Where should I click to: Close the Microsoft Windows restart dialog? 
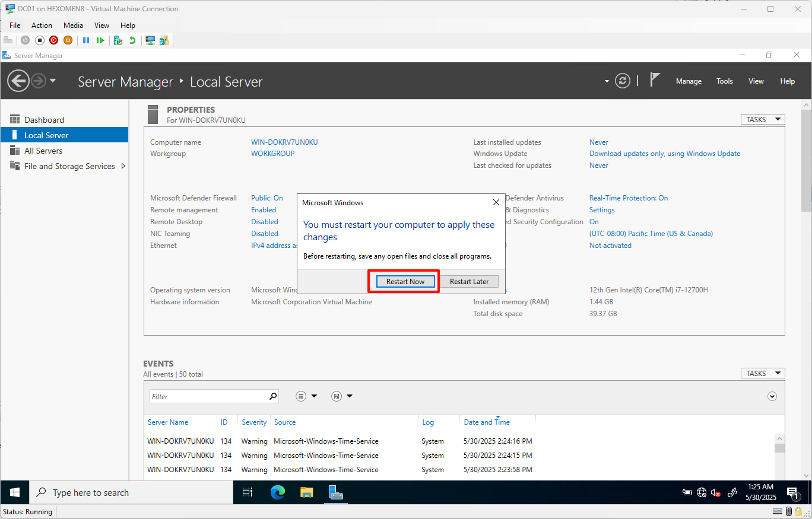pos(496,202)
